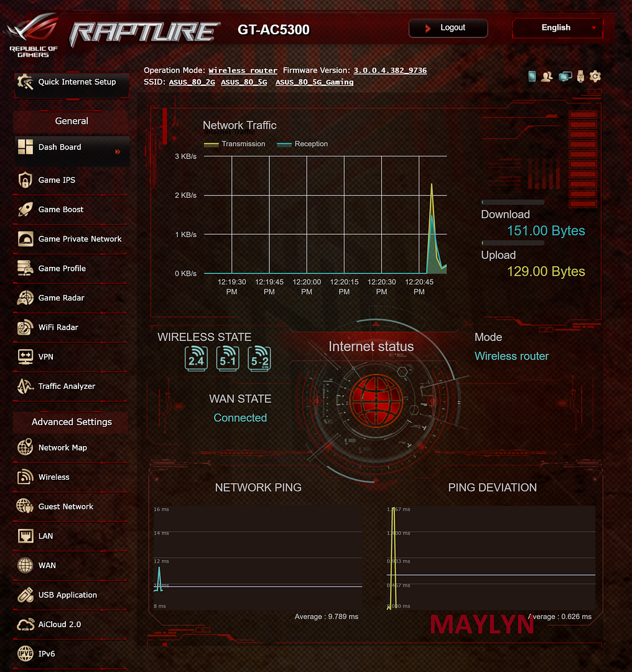Select the 5-2 GHz wireless band icon
Screen dimensions: 632x672
(x=259, y=359)
